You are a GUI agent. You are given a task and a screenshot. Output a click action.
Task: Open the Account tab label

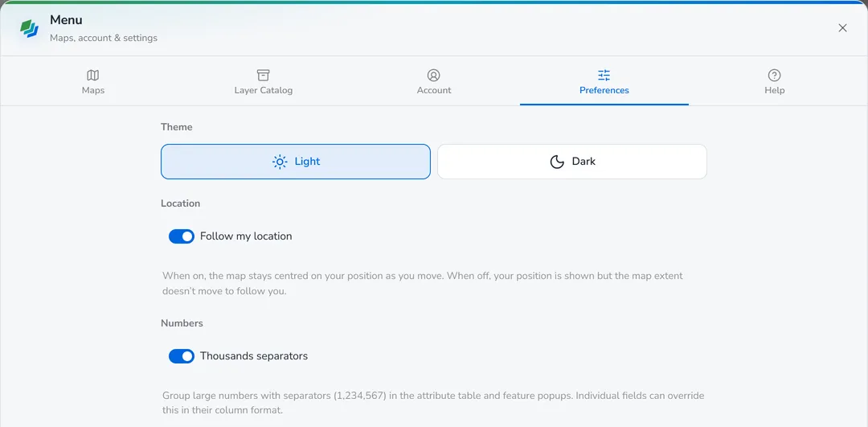click(x=433, y=90)
